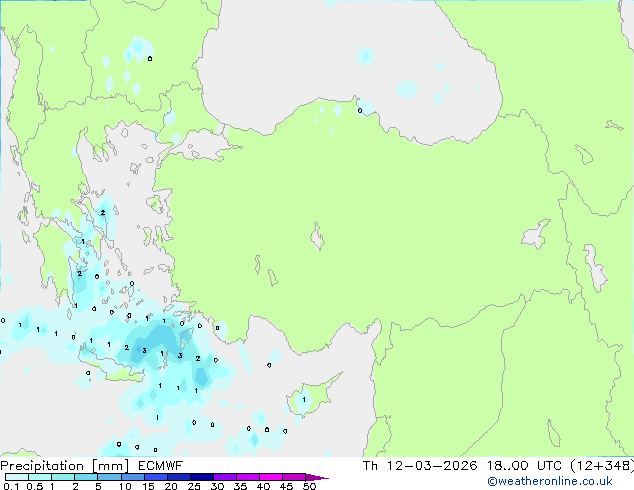Click the lightest 0.1–0.5 mm legend swatch
Screen dimensions: 634x490
(17, 477)
